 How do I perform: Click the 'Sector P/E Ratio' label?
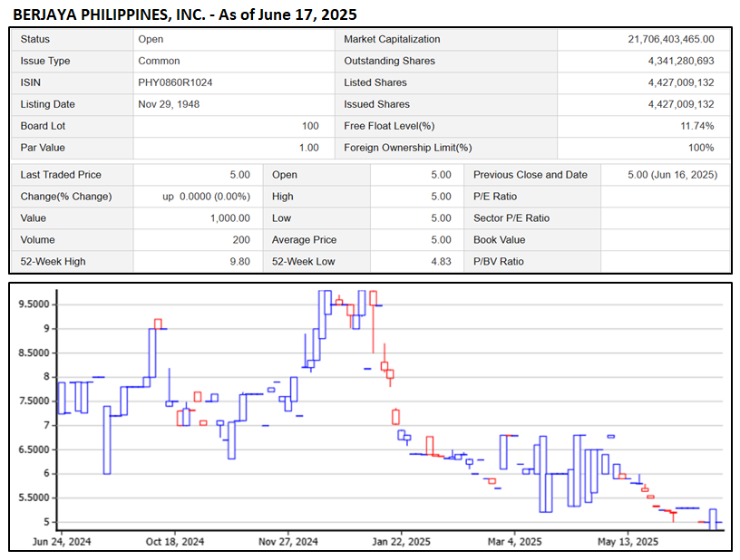511,218
